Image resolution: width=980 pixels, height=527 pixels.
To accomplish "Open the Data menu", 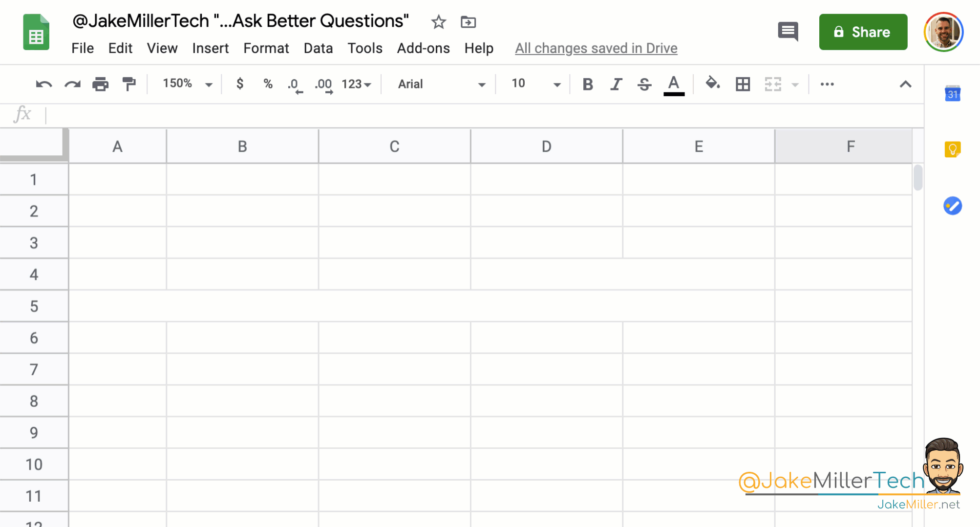I will point(318,48).
